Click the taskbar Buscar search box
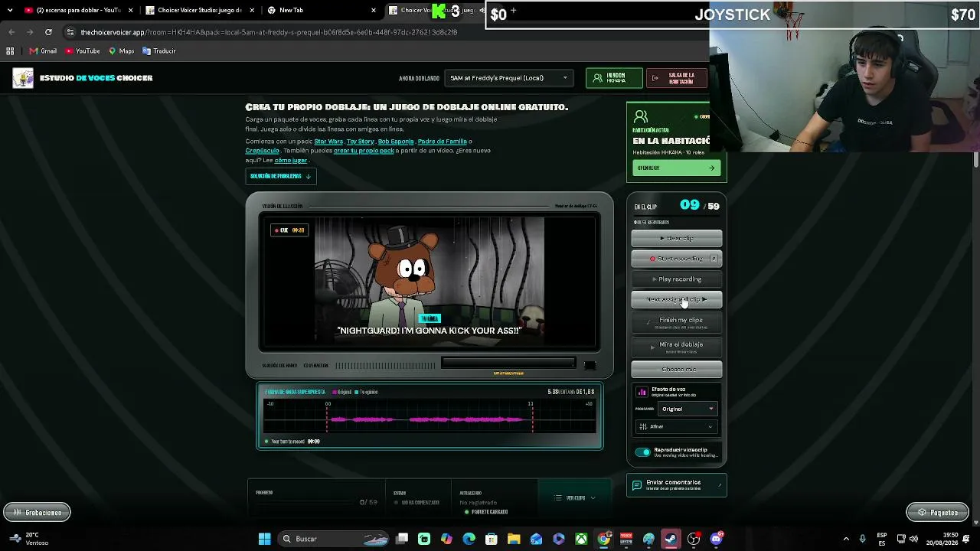 332,539
